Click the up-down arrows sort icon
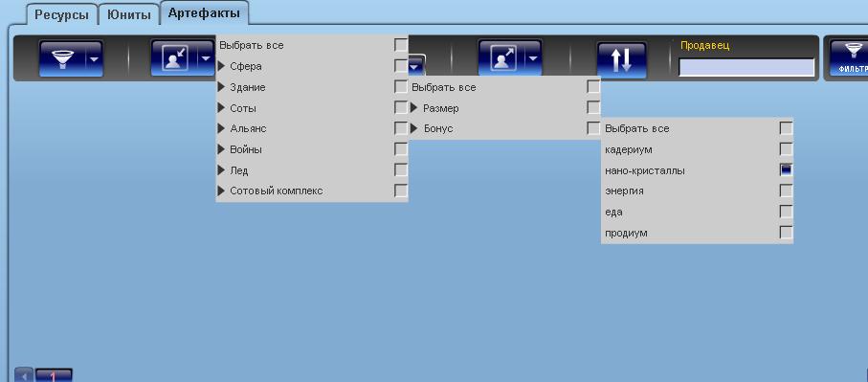Screen dimensions: 868x382 pos(622,59)
